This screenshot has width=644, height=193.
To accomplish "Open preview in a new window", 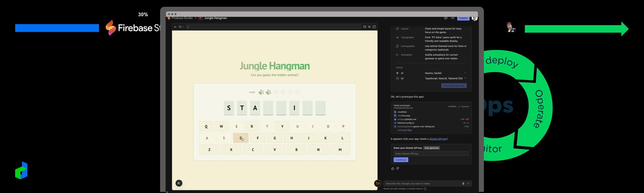I will point(374,27).
